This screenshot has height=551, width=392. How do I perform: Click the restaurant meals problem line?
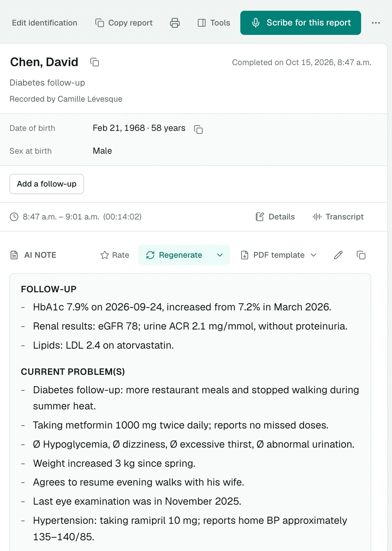196,398
